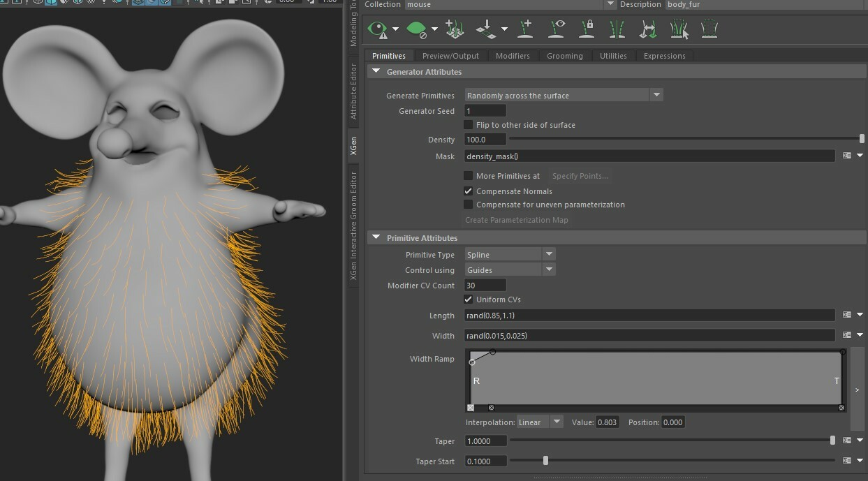Open the expression editor icon for Mask
The height and width of the screenshot is (481, 868).
pos(847,156)
